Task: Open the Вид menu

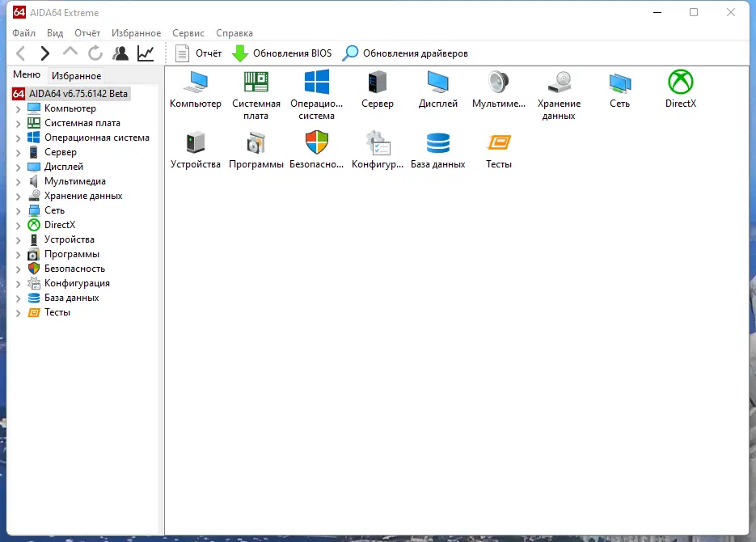Action: [55, 33]
